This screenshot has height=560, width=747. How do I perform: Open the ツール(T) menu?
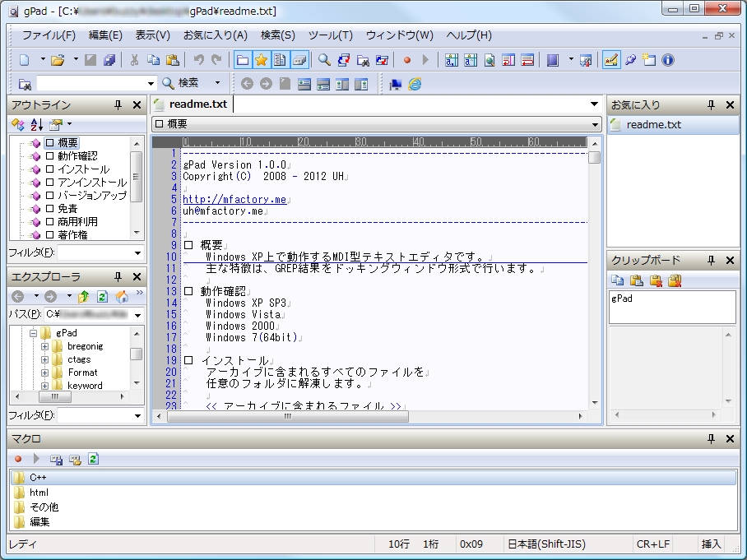click(330, 35)
